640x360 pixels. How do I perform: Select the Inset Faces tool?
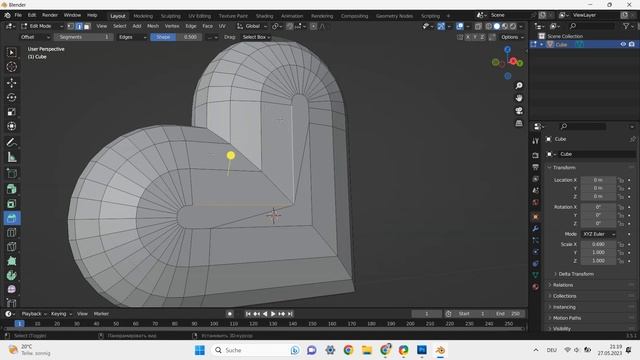coord(11,203)
